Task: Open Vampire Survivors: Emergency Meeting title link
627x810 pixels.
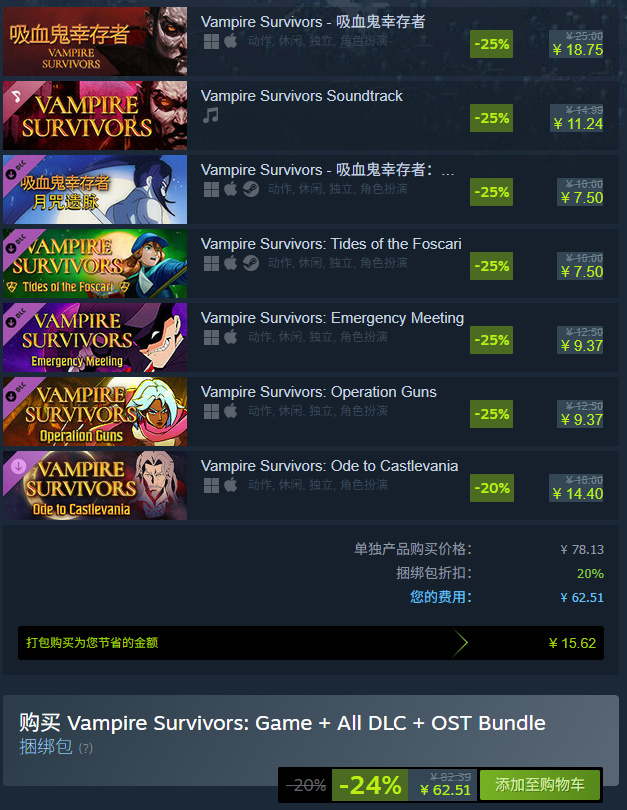Action: click(333, 318)
